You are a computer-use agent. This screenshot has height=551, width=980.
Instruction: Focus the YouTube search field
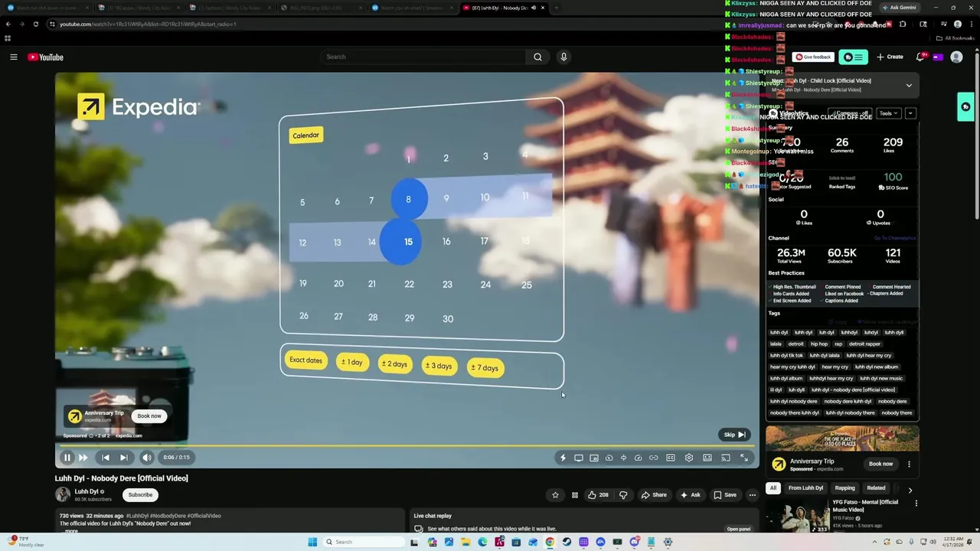(x=423, y=57)
